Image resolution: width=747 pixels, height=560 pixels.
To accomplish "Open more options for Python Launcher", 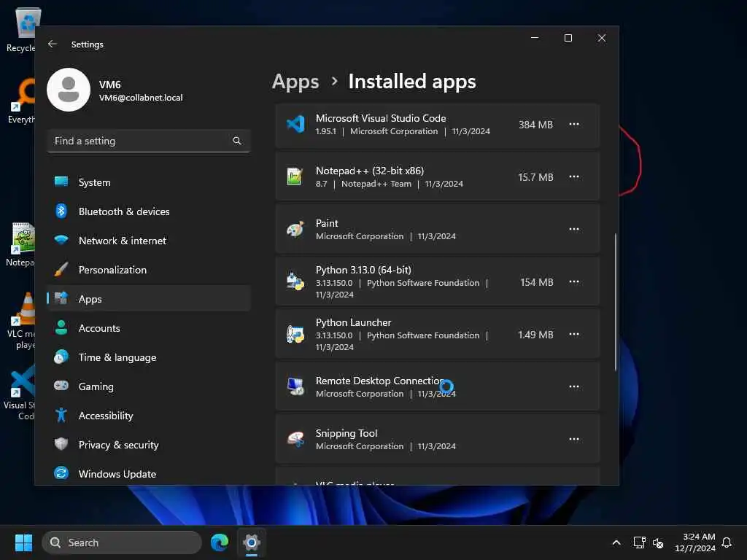I will pos(574,334).
